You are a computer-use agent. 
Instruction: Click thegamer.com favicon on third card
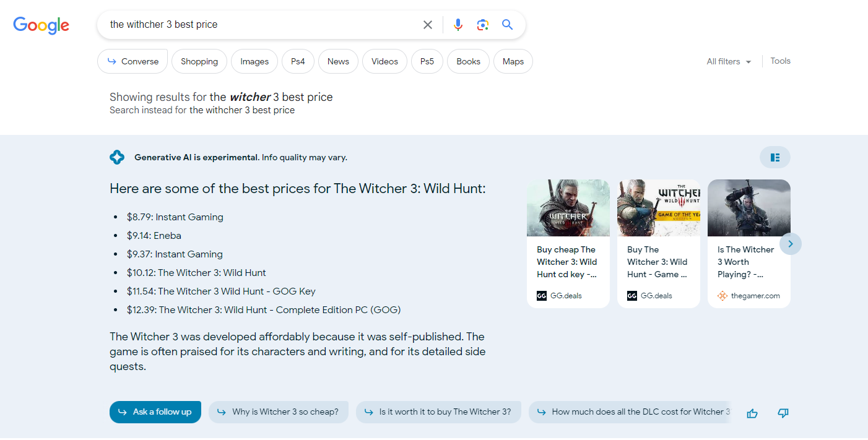click(x=723, y=296)
